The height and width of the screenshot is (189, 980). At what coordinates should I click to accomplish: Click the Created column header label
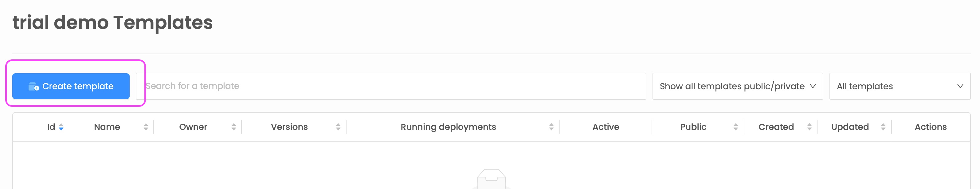[x=776, y=127]
